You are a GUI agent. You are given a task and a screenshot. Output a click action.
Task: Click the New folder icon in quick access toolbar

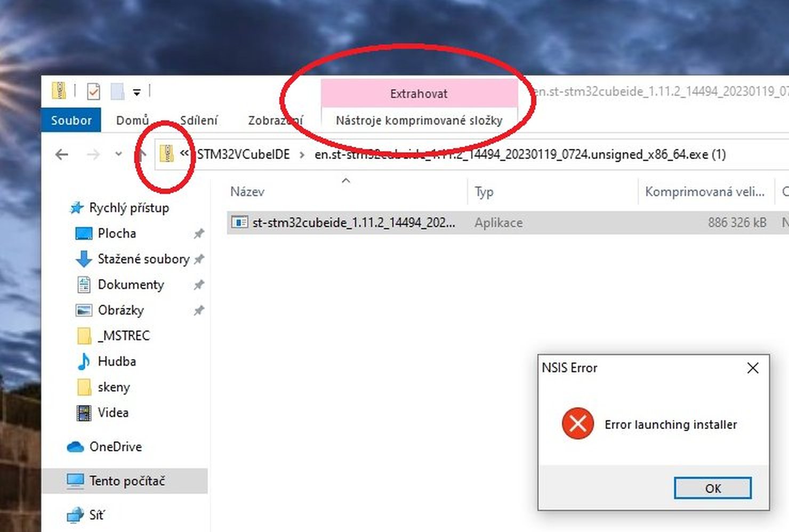pos(117,91)
